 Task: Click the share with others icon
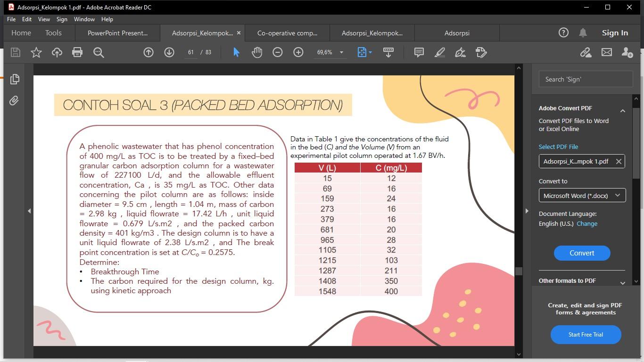[627, 52]
